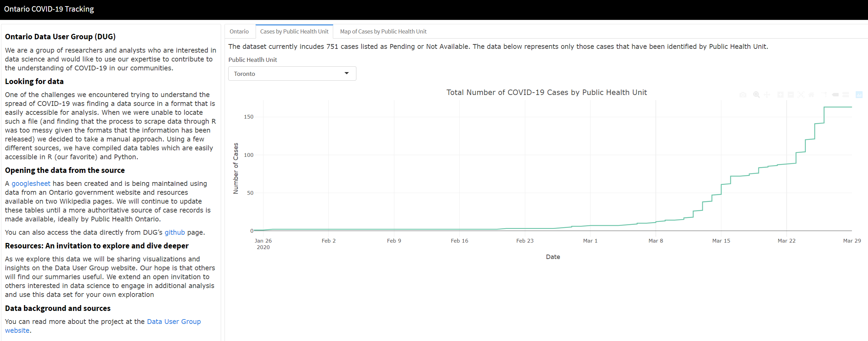The height and width of the screenshot is (341, 868).
Task: Reset axes using the home icon
Action: click(811, 95)
